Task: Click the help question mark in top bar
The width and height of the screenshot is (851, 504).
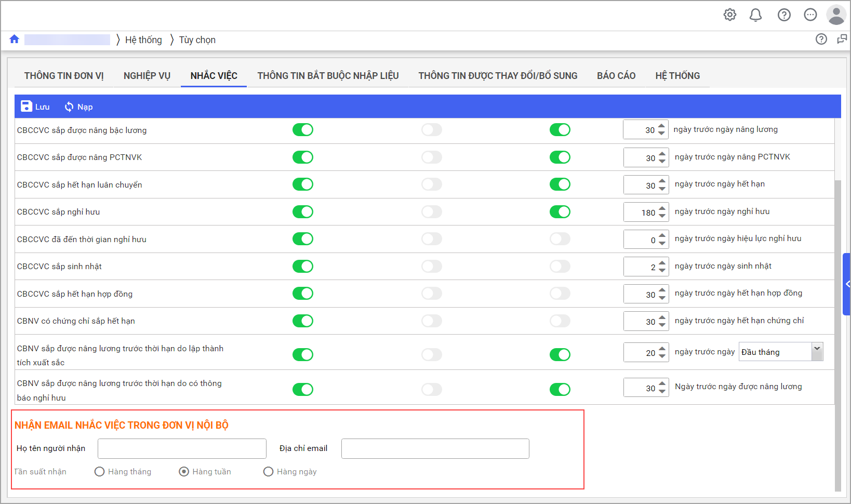Action: click(784, 15)
